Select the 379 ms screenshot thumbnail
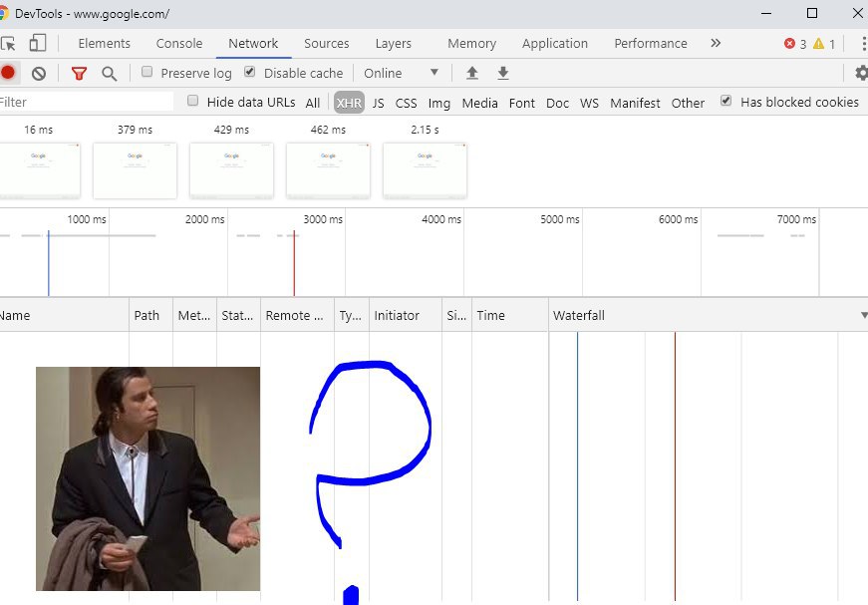Viewport: 868px width, 605px height. click(x=136, y=170)
